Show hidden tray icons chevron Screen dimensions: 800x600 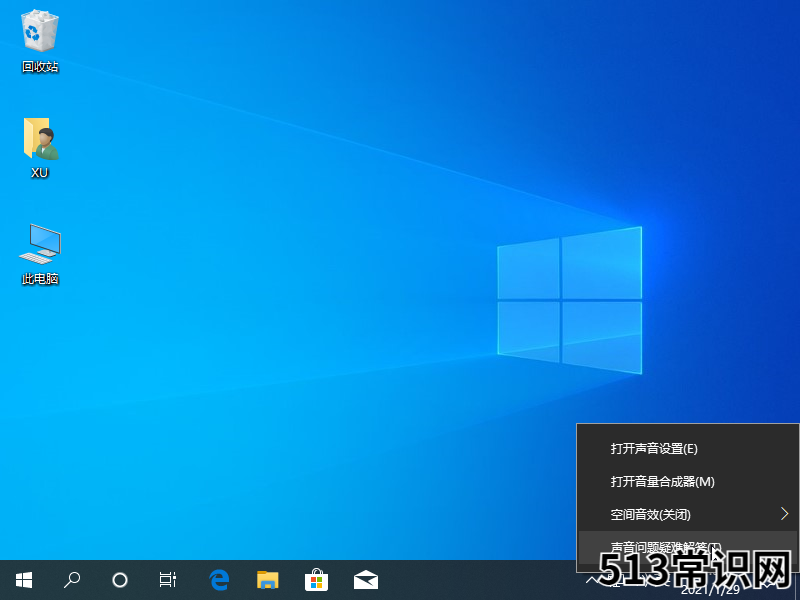[591, 580]
